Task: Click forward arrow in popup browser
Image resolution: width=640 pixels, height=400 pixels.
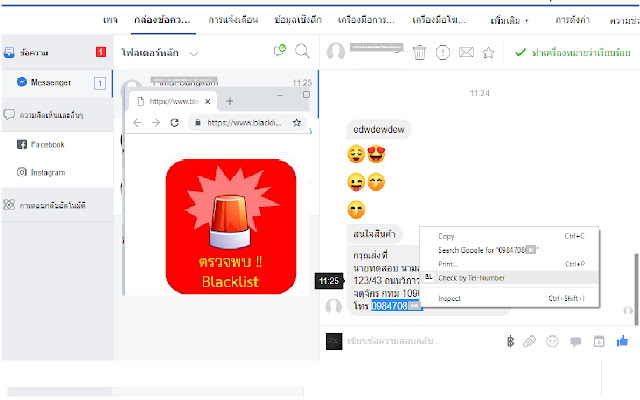Action: click(x=156, y=122)
